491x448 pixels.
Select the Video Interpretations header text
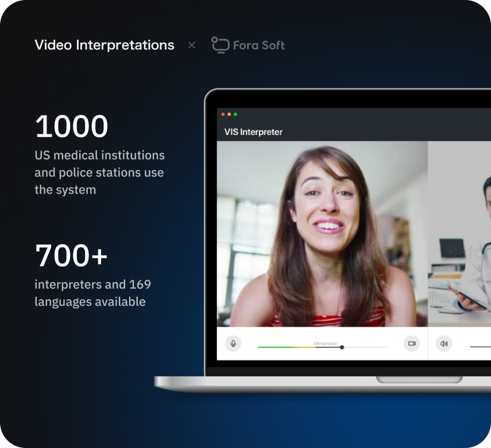pyautogui.click(x=105, y=45)
